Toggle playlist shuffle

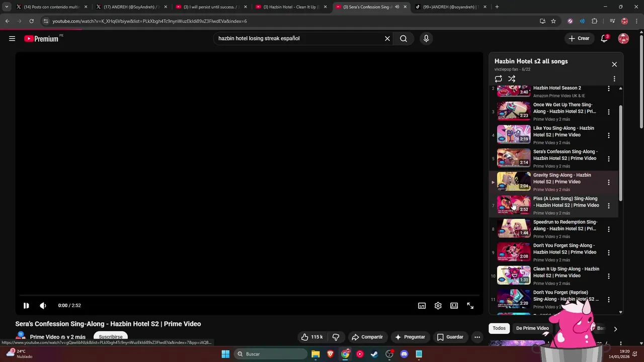[512, 79]
